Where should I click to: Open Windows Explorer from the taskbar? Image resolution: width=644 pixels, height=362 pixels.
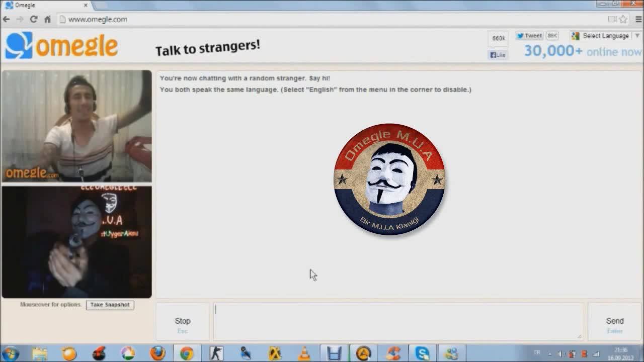40,353
